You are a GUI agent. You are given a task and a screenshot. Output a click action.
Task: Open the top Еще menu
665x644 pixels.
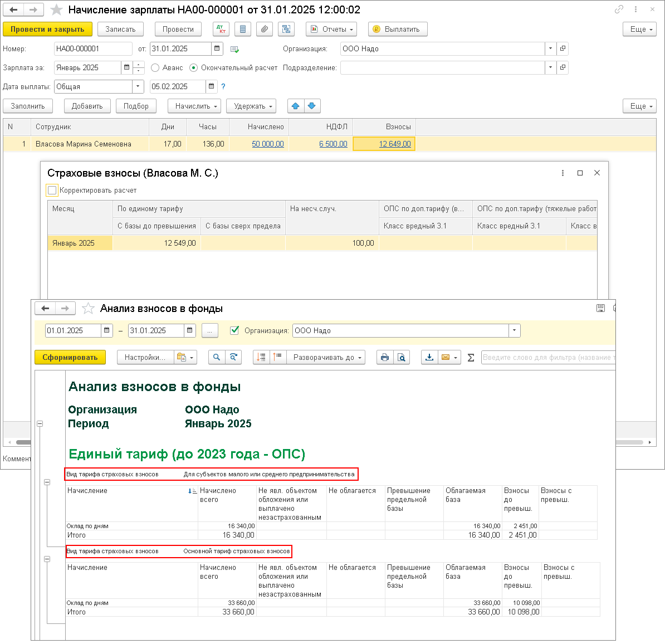tap(639, 30)
